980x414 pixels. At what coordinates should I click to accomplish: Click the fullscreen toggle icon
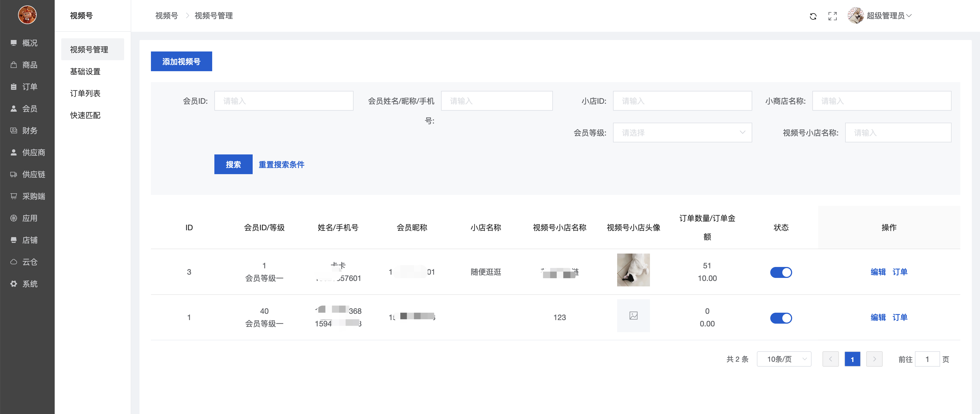(832, 16)
